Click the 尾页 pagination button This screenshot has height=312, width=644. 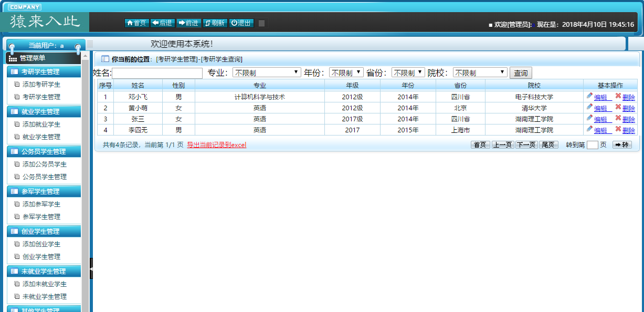549,145
